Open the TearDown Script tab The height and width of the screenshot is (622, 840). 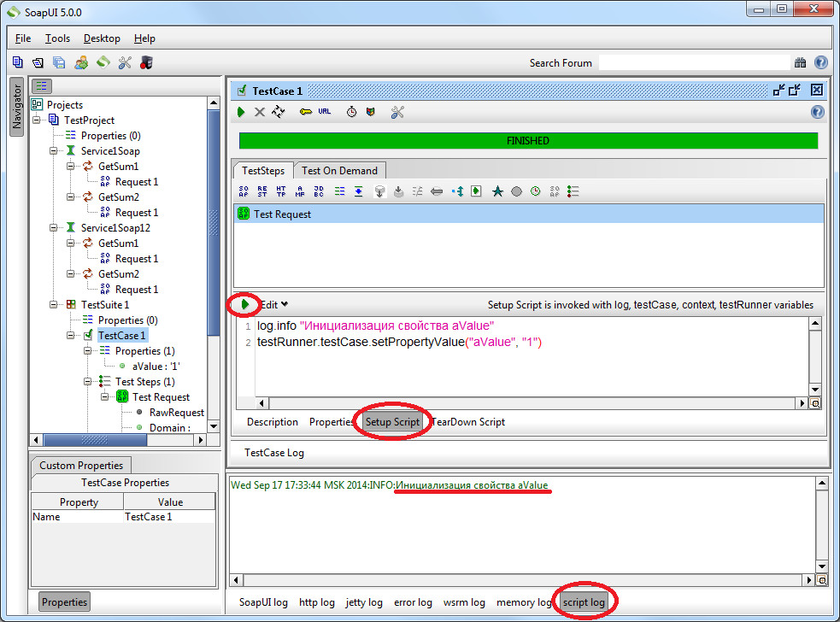[468, 422]
